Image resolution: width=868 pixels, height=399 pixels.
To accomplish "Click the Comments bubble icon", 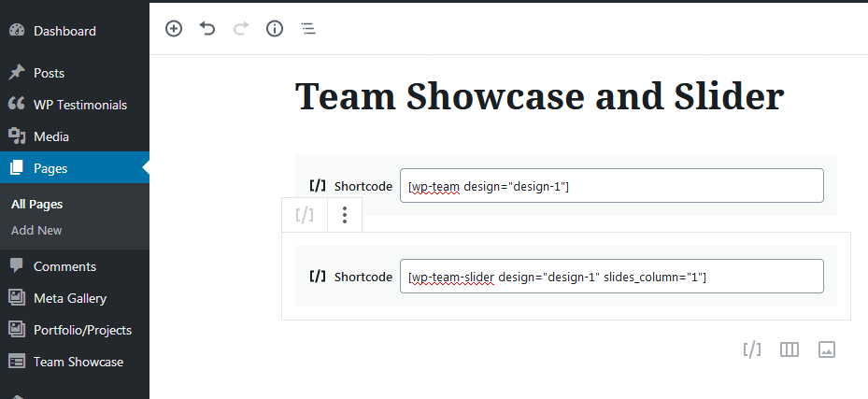I will point(17,266).
